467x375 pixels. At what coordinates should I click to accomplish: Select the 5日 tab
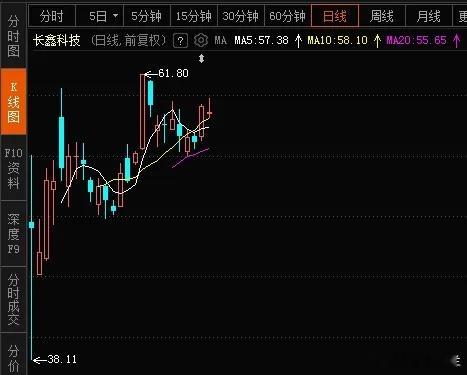98,16
